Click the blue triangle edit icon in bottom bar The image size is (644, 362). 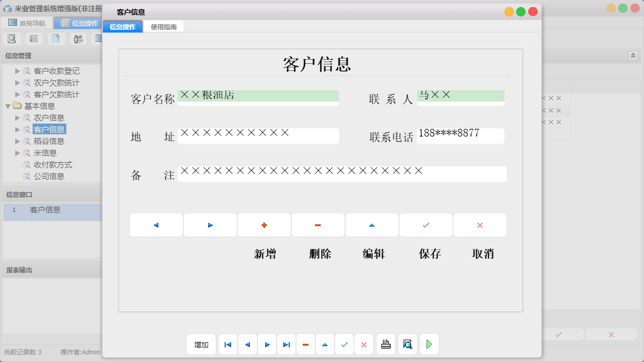pyautogui.click(x=325, y=344)
